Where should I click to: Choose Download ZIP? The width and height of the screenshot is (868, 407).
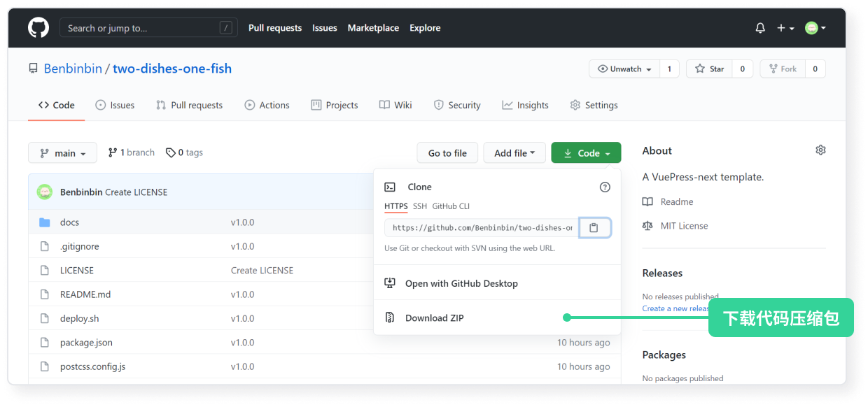pos(497,317)
